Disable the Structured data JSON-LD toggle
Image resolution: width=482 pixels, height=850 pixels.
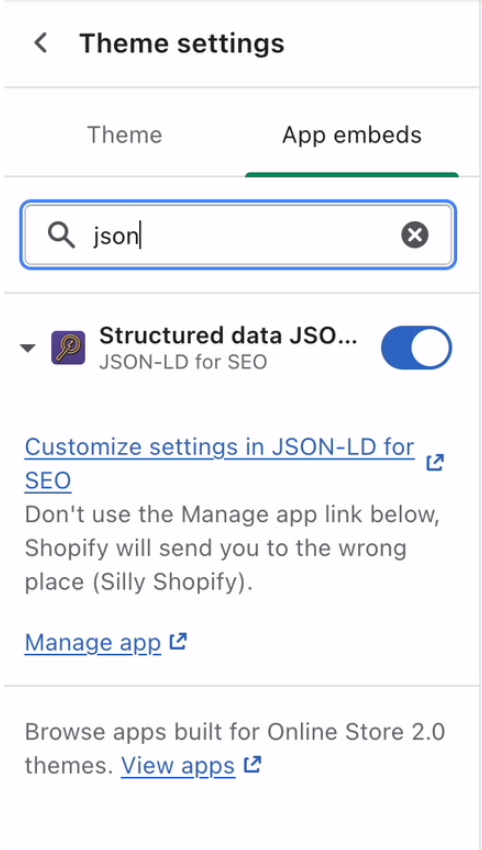[416, 347]
